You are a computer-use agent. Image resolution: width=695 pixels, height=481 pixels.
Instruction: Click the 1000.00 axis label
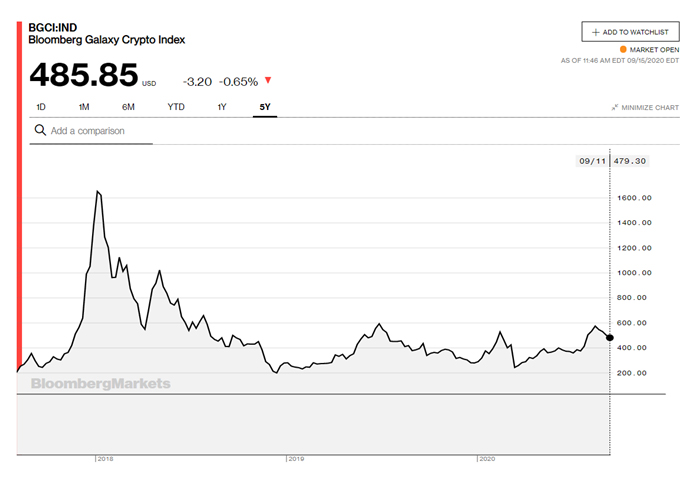pos(634,273)
